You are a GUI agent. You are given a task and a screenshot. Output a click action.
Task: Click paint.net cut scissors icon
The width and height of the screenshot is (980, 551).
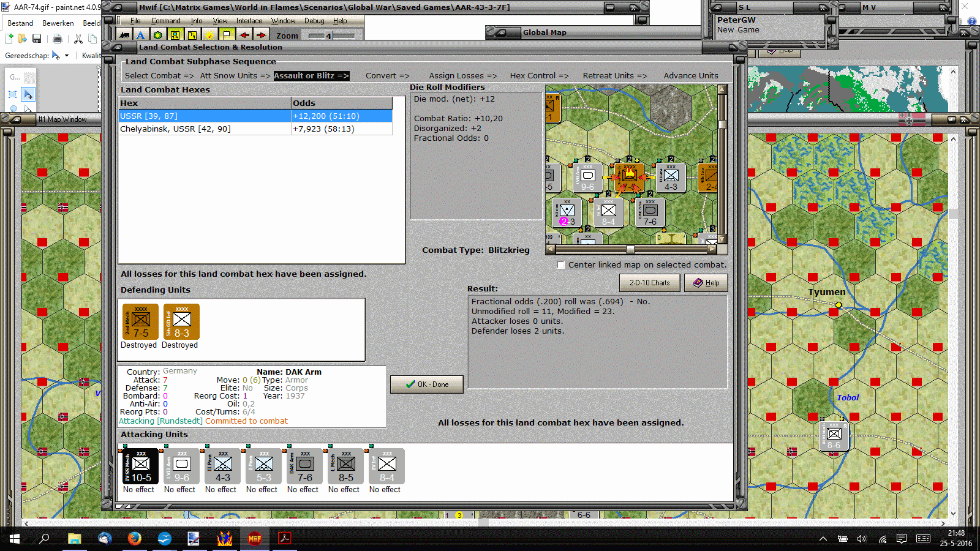click(x=78, y=39)
